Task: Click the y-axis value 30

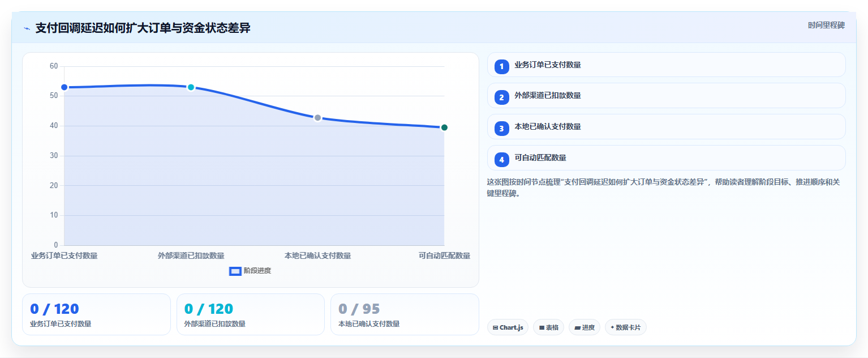Action: click(54, 156)
